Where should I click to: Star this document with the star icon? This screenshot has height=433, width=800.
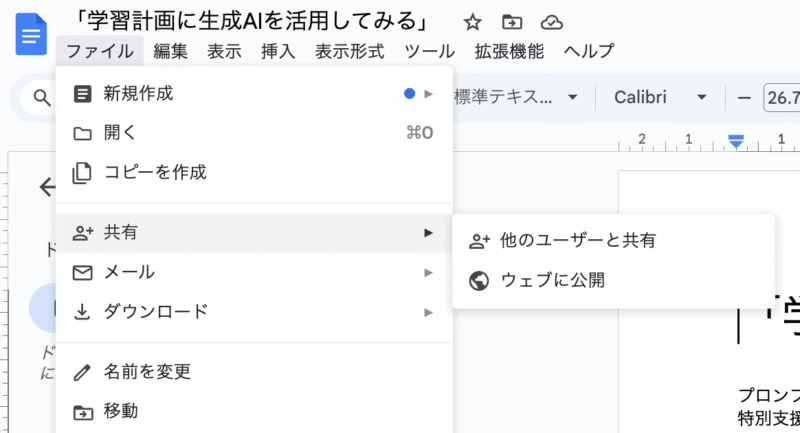473,22
